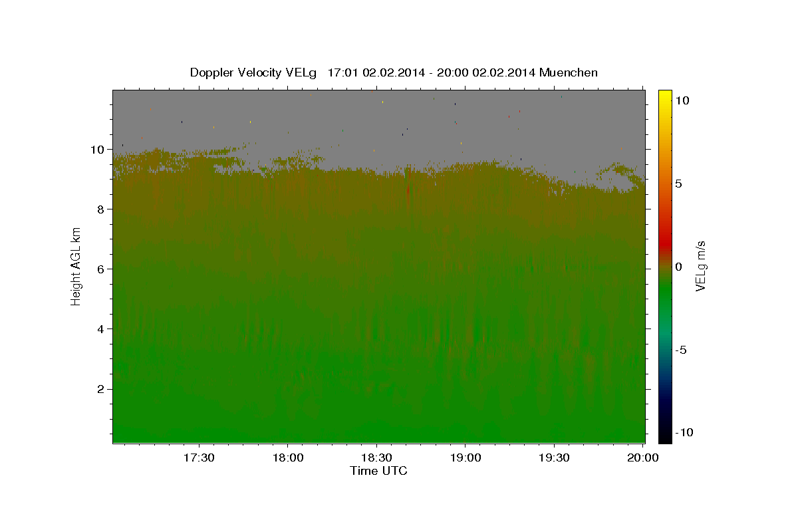Click the 'Height AGL km' axis label

coord(76,265)
